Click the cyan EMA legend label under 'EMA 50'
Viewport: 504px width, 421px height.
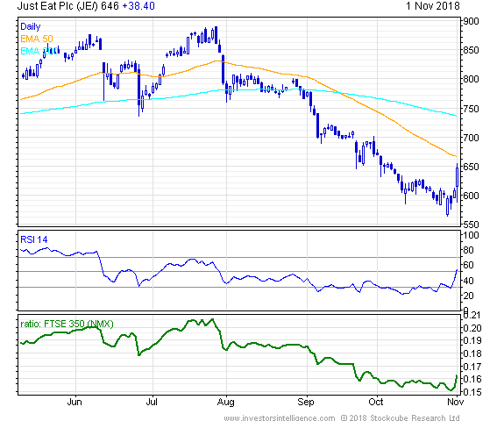coord(39,51)
